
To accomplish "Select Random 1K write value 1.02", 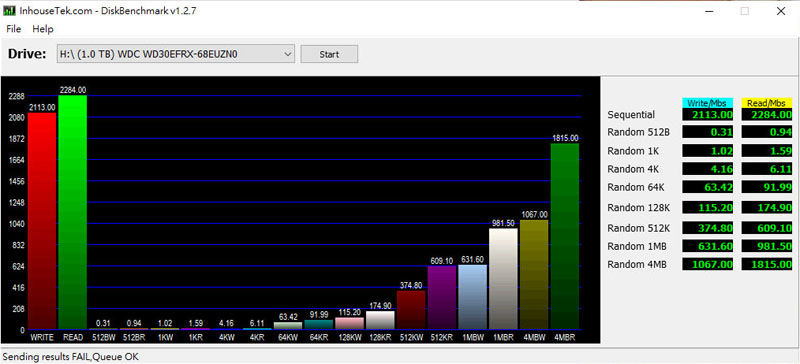I will click(707, 151).
